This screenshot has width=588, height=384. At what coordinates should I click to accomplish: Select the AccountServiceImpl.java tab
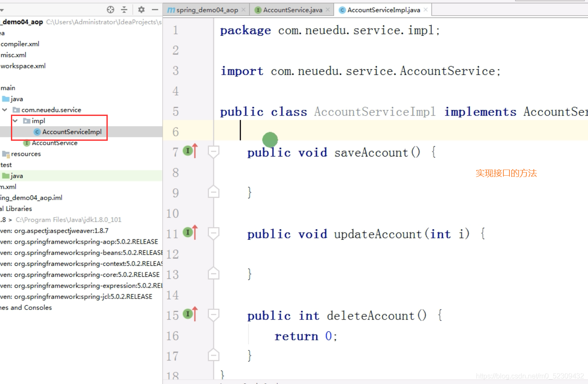[x=384, y=10]
